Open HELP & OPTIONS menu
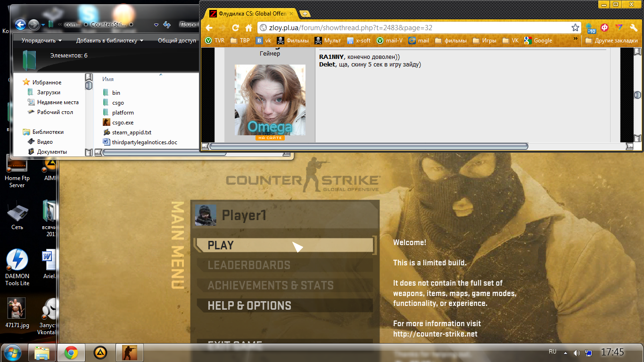 pos(284,306)
